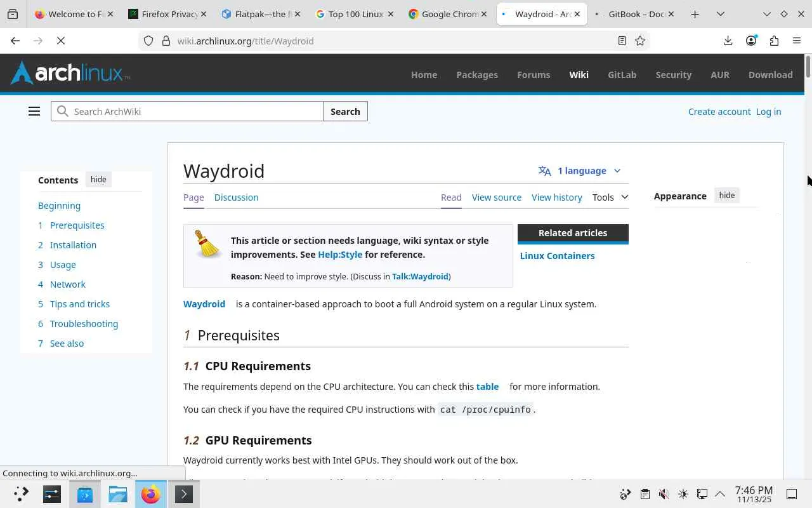Jump to Troubleshooting in Contents
The image size is (812, 508).
pyautogui.click(x=84, y=324)
